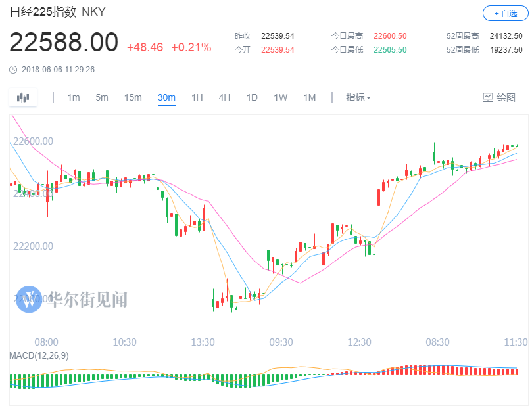Screen dimensions: 532x410
Task: Switch to 1M monthly chart
Action: [309, 97]
